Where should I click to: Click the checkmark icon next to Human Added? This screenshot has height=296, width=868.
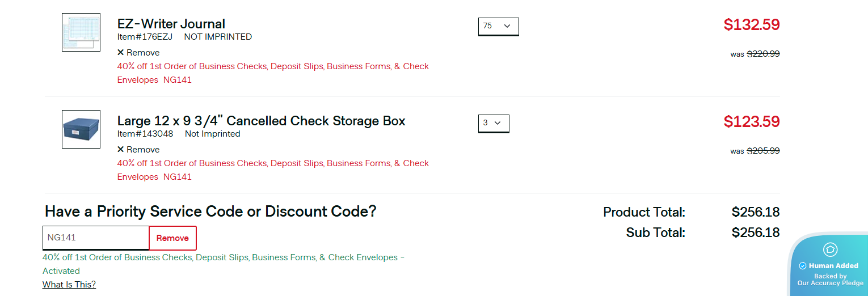tap(803, 266)
